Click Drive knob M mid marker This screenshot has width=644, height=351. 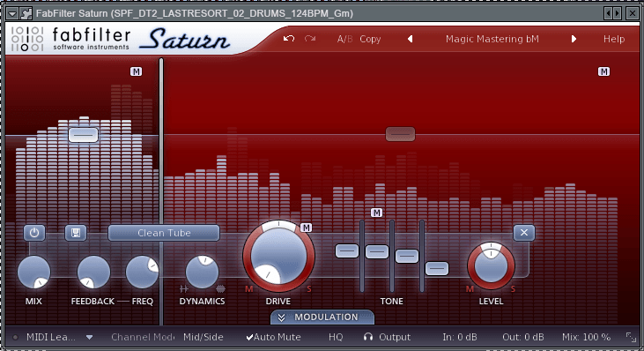(249, 289)
